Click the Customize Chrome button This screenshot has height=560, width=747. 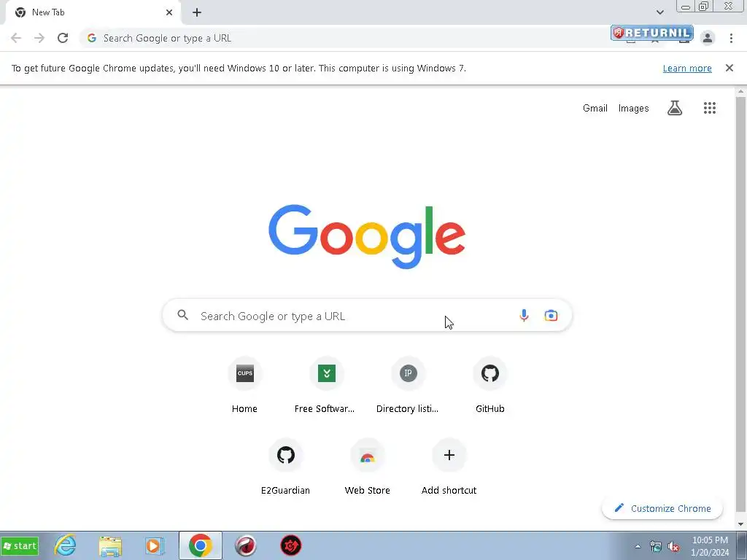point(662,508)
